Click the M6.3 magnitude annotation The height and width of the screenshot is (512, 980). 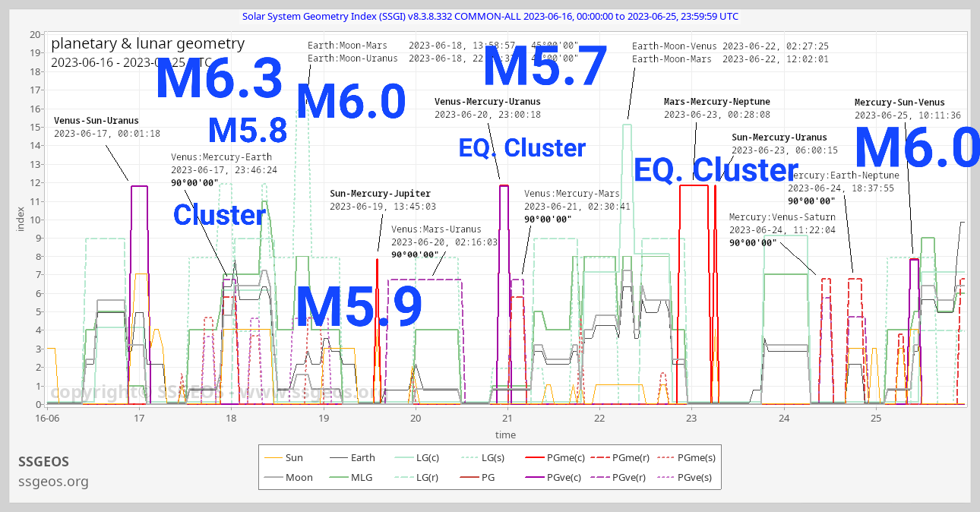point(219,79)
